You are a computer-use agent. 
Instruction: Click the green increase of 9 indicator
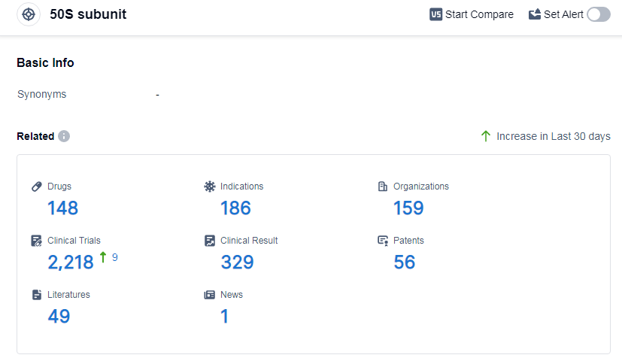109,257
